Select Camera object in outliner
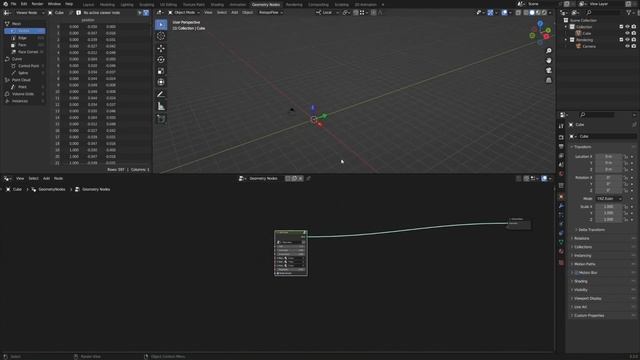Image resolution: width=640 pixels, height=360 pixels. pyautogui.click(x=589, y=46)
